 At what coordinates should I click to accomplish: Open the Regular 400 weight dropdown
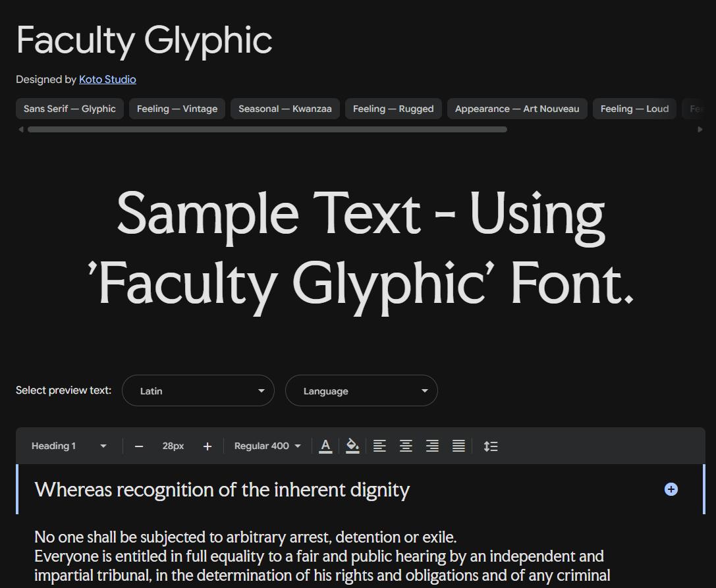pos(267,446)
